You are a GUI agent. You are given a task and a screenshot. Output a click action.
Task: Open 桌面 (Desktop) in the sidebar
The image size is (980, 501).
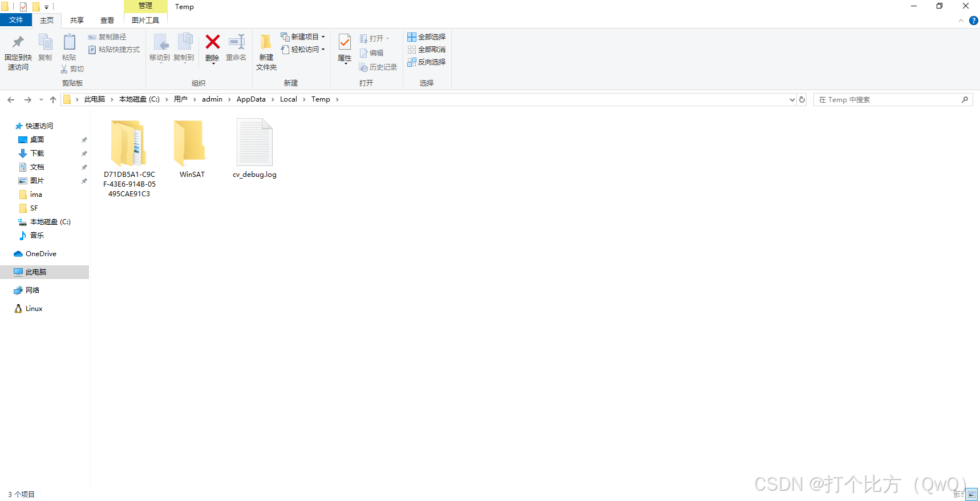[x=31, y=140]
